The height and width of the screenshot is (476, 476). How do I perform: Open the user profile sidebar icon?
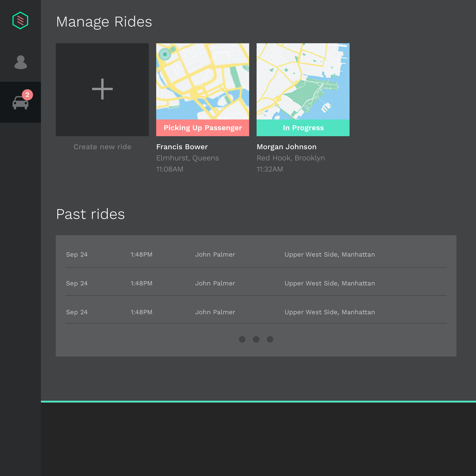coord(21,62)
